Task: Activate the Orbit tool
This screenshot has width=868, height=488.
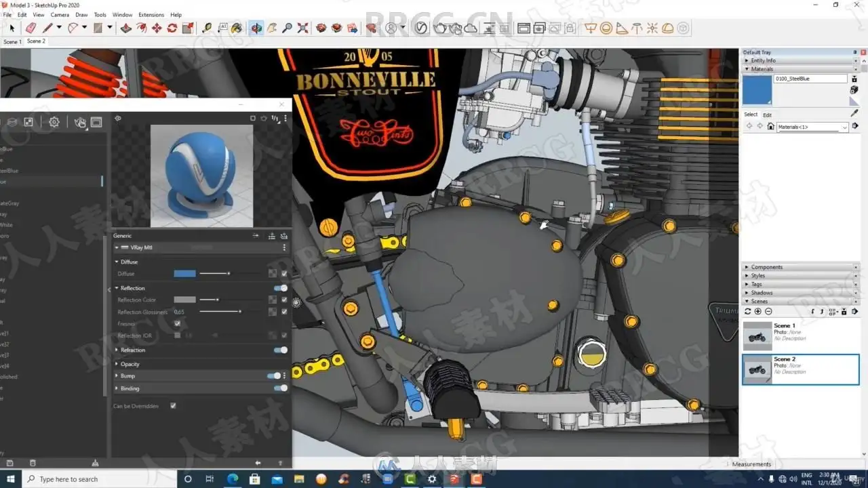Action: (x=256, y=28)
